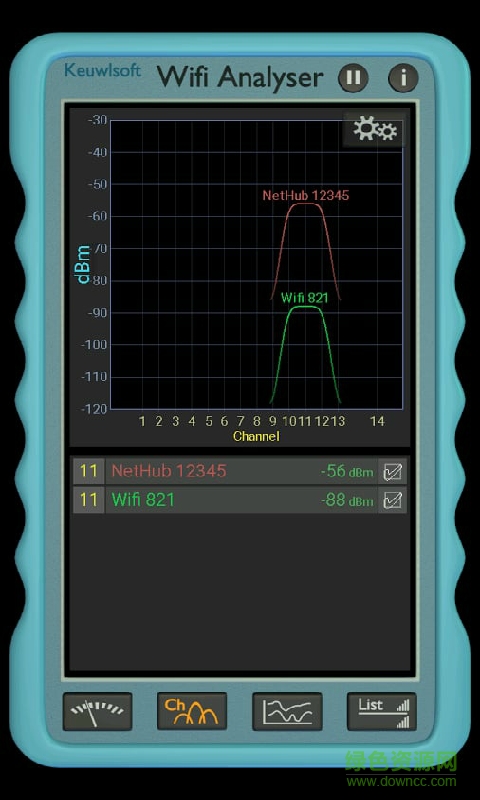This screenshot has width=480, height=800.
Task: Click channel number 11 beside NetHub 12345
Action: [x=89, y=471]
